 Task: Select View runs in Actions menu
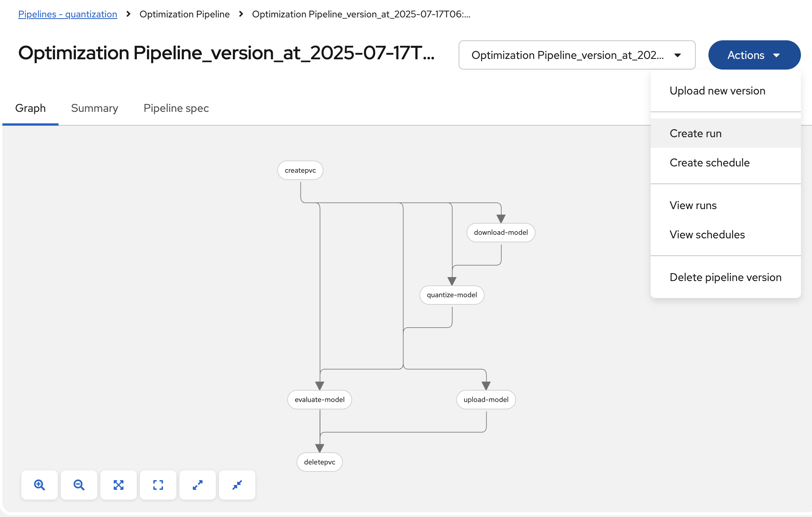point(726,206)
